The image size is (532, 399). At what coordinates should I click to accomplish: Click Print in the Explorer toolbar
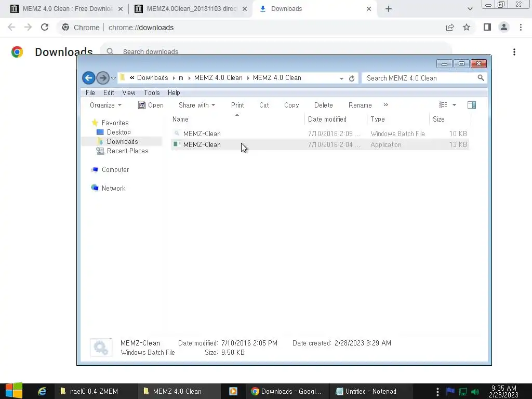(237, 105)
